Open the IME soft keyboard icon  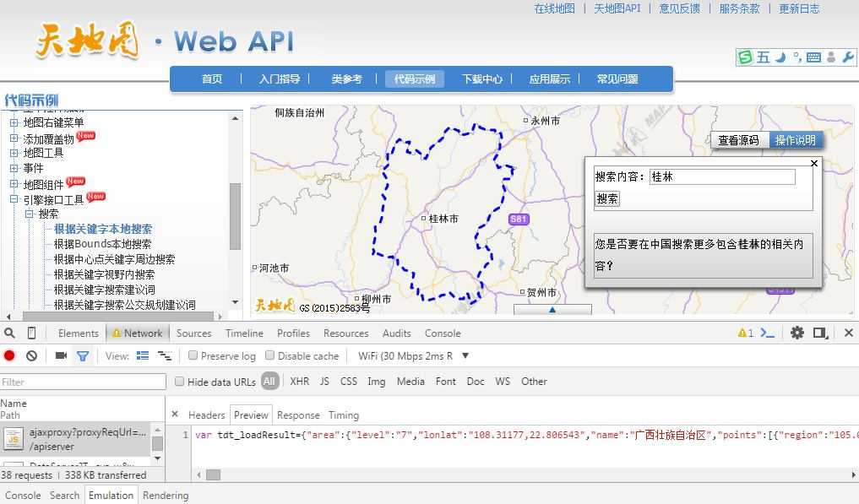(x=814, y=57)
